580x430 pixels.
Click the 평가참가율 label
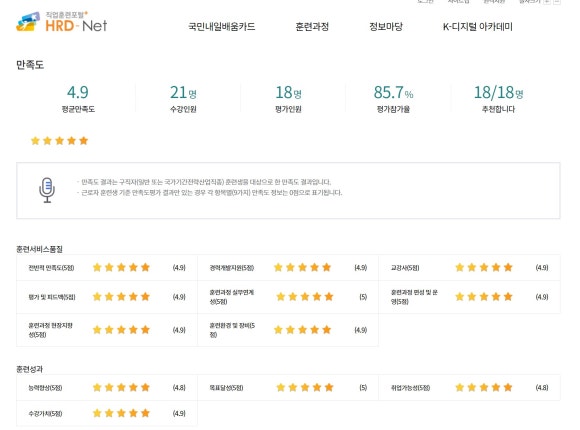pos(393,109)
